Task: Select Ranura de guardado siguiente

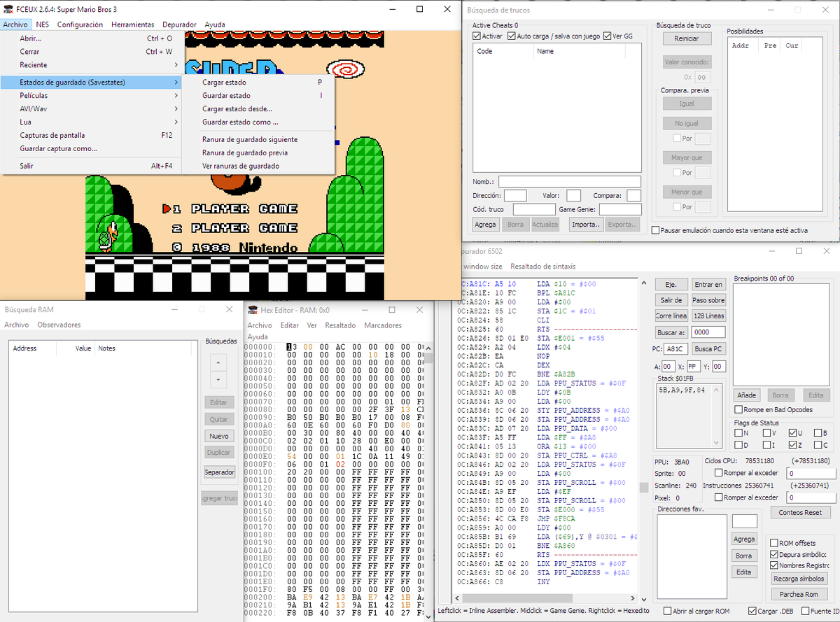Action: click(x=259, y=139)
